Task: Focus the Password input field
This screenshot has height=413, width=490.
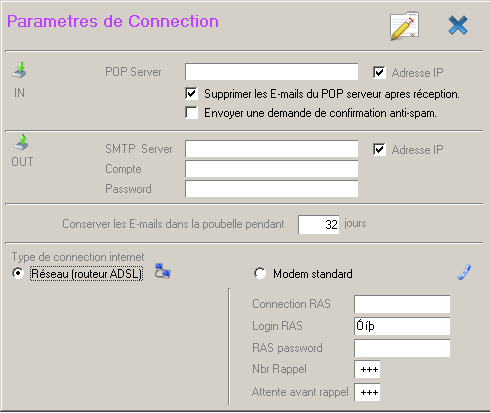Action: (x=272, y=189)
